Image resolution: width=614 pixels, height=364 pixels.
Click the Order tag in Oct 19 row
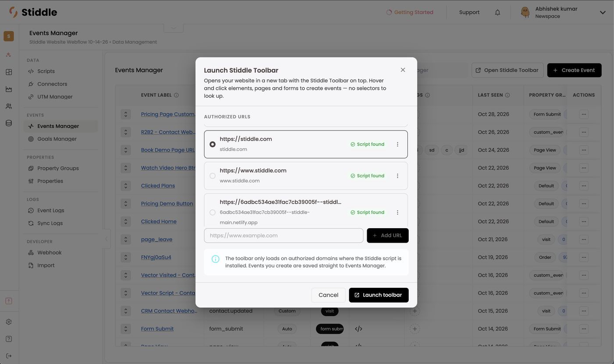click(545, 258)
